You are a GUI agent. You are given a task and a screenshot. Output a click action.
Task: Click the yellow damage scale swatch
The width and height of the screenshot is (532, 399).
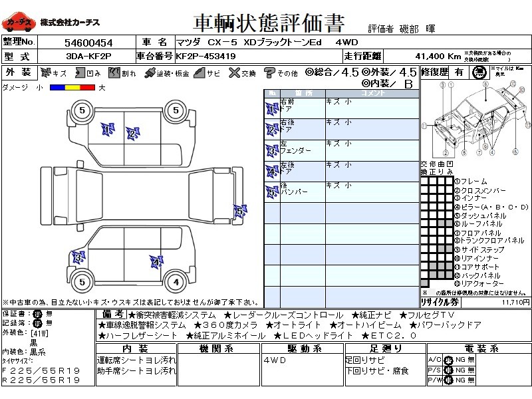coord(72,88)
